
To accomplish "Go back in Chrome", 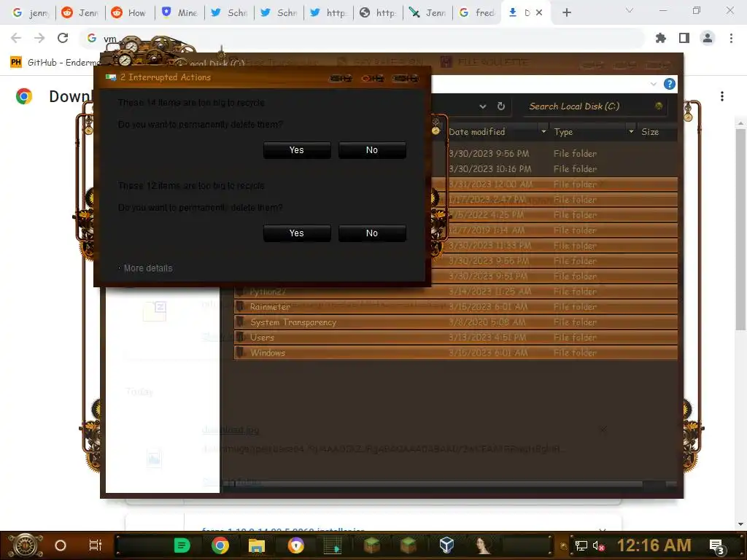I will 16,38.
